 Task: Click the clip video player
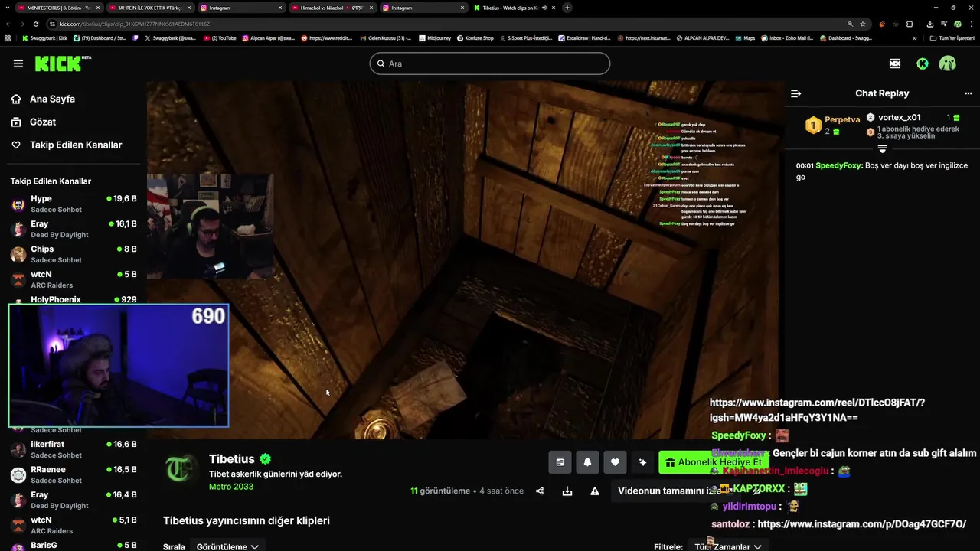point(465,260)
